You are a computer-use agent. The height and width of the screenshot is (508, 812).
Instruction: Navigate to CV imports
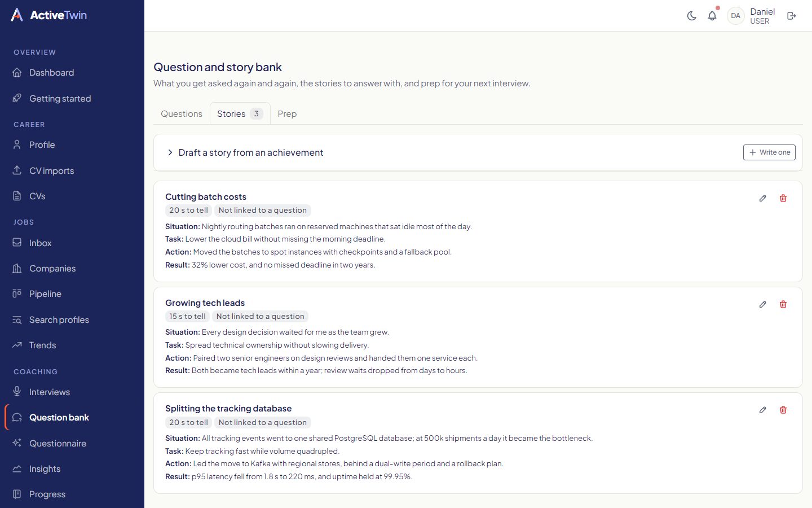point(72,170)
